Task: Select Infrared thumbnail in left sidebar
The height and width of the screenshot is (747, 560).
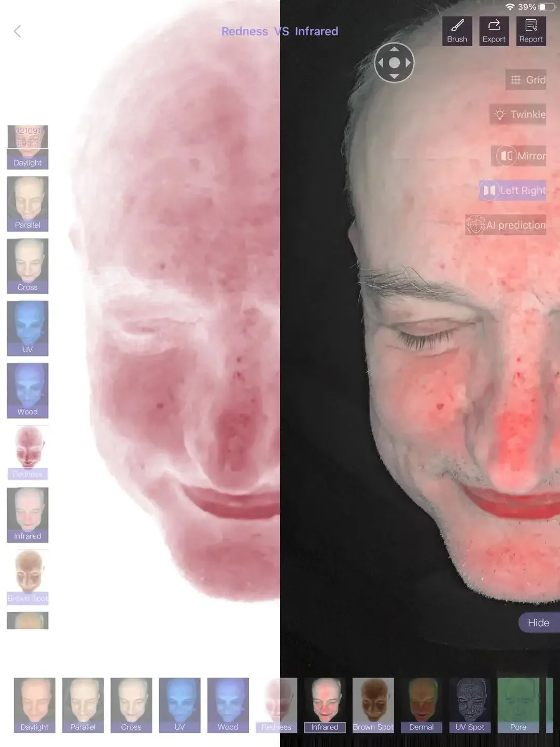Action: click(27, 515)
